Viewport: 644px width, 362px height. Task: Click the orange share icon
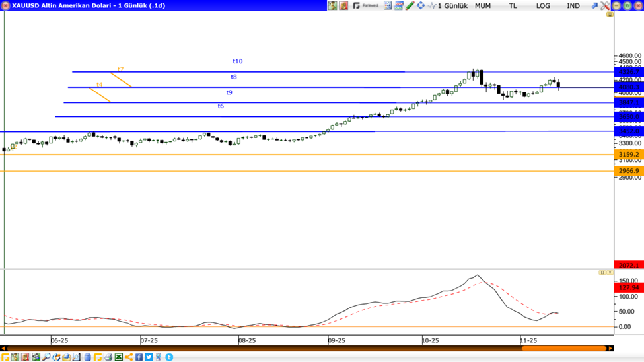pos(129,357)
